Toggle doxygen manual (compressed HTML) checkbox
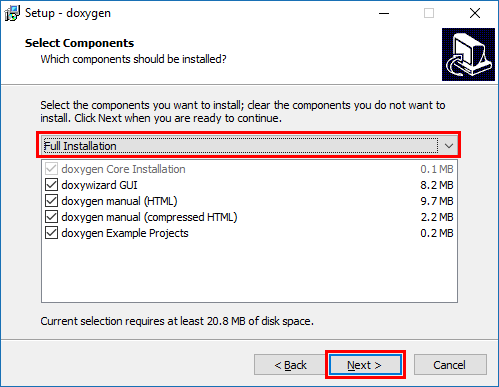Image resolution: width=499 pixels, height=387 pixels. tap(51, 217)
